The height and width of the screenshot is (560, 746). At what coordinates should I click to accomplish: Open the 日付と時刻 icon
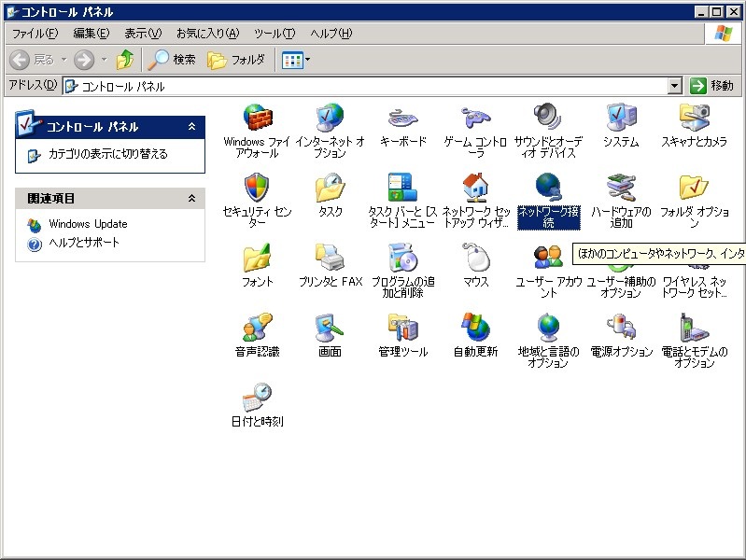[258, 398]
